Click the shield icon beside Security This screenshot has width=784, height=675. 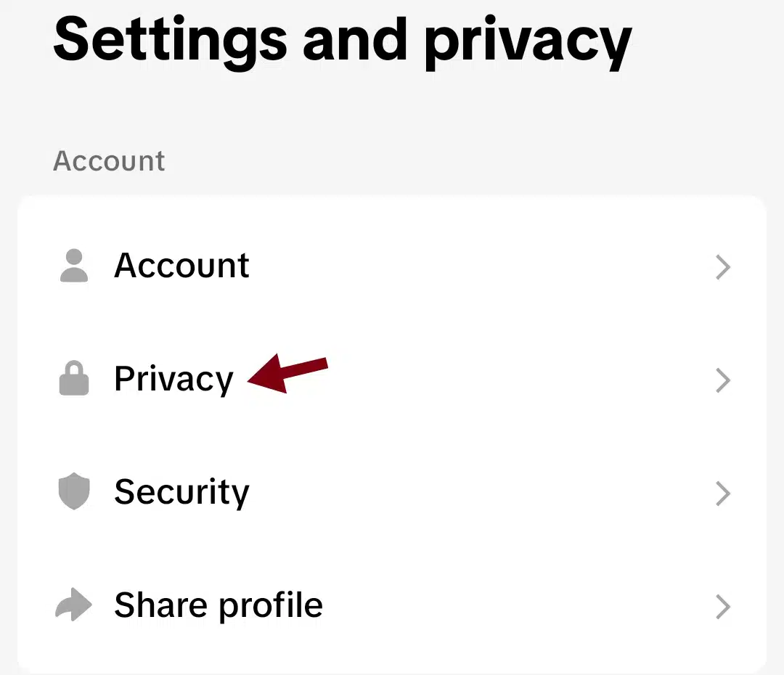(74, 491)
